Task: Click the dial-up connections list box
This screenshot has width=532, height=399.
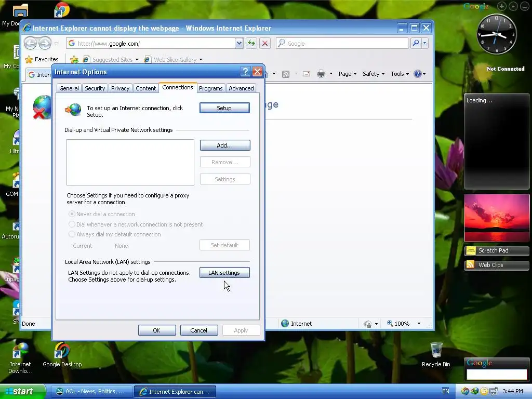Action: point(130,162)
